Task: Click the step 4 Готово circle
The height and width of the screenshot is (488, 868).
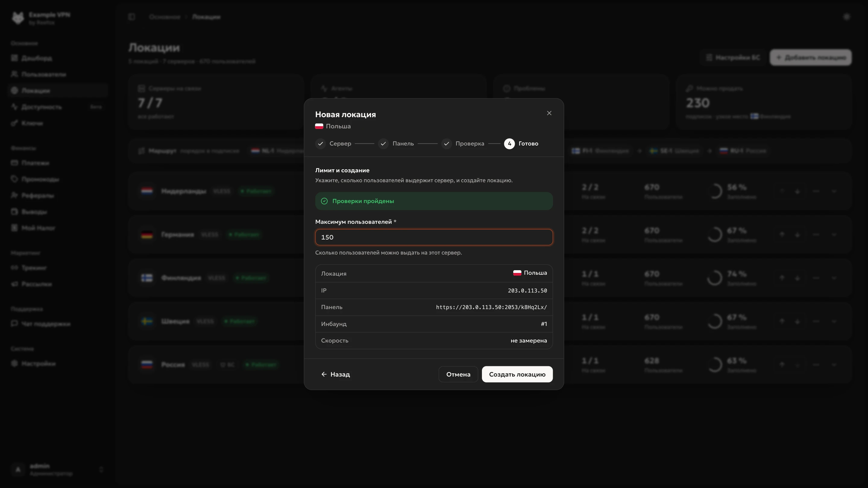Action: pyautogui.click(x=509, y=143)
